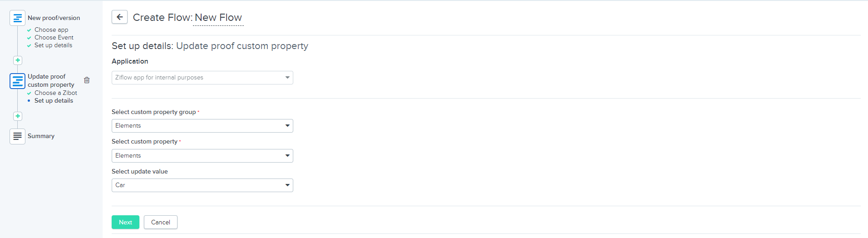This screenshot has width=868, height=238.
Task: Open Set up details under New proof/version
Action: coord(53,45)
